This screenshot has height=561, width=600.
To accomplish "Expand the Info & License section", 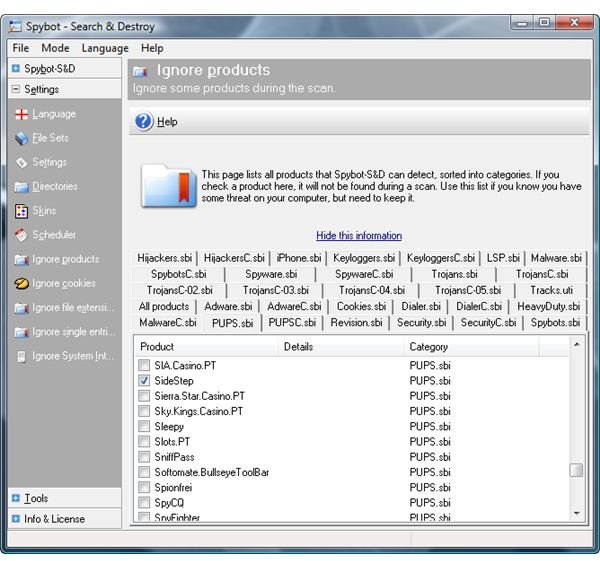I will pos(16,519).
